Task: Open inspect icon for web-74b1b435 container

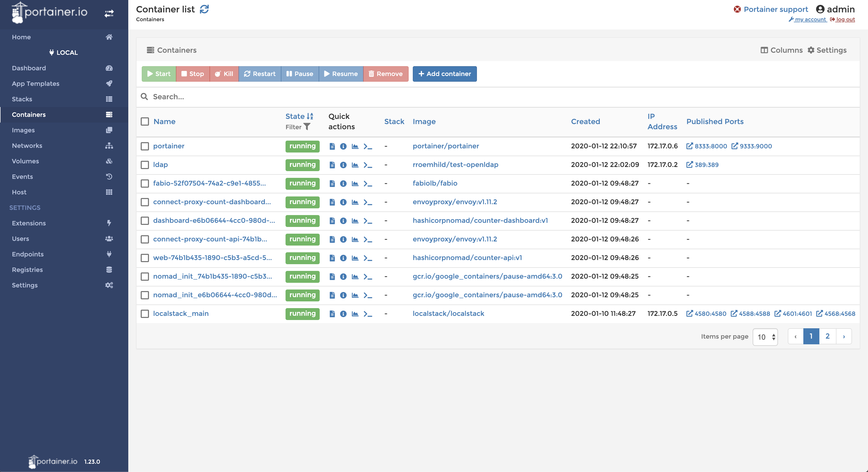Action: click(343, 258)
